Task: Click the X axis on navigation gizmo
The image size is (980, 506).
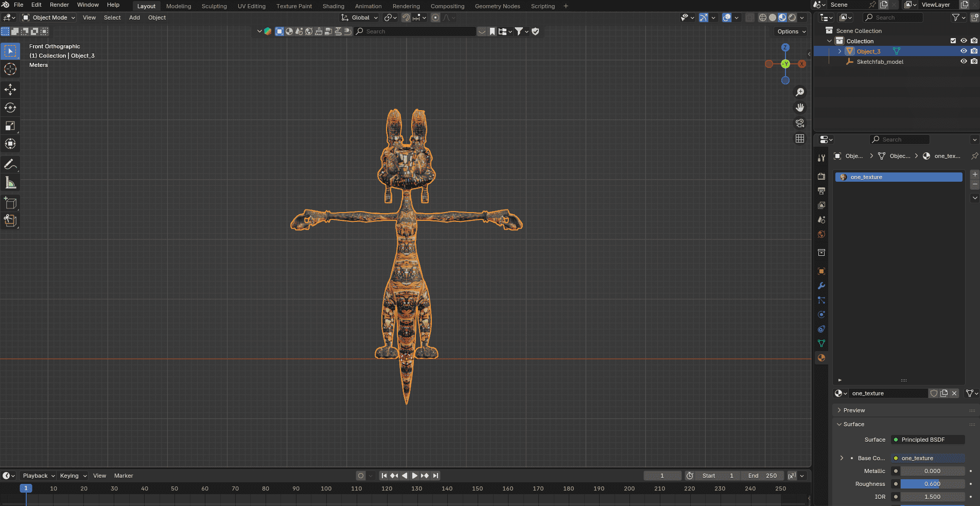Action: pyautogui.click(x=802, y=64)
